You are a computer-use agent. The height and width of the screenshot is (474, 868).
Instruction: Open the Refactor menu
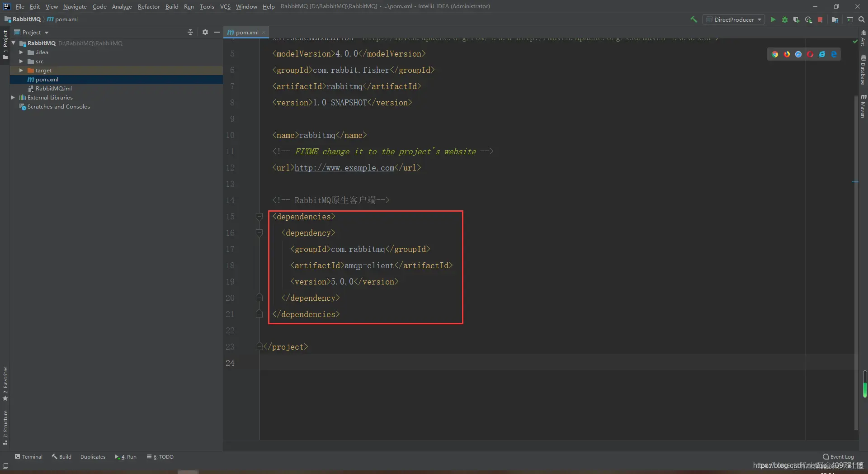tap(149, 6)
